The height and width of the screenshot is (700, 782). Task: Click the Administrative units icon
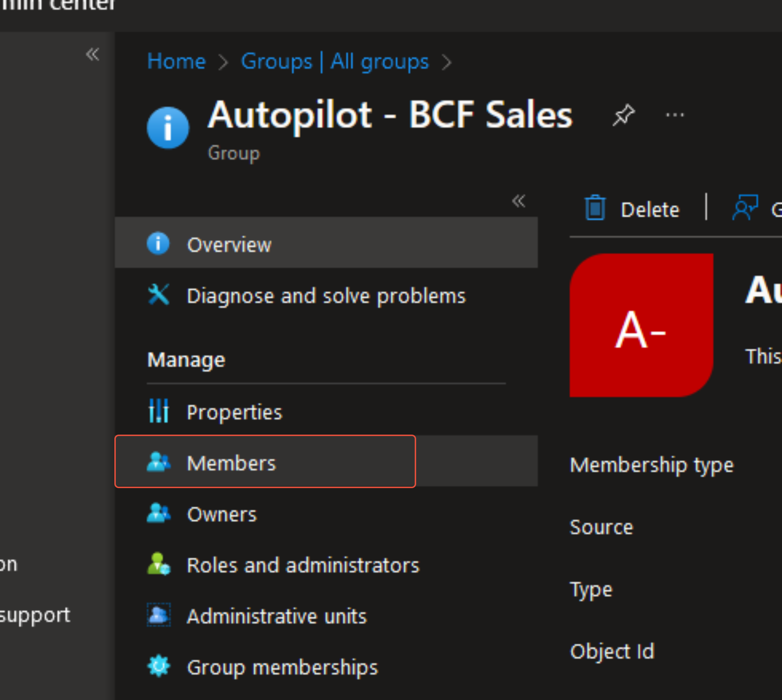coord(158,615)
